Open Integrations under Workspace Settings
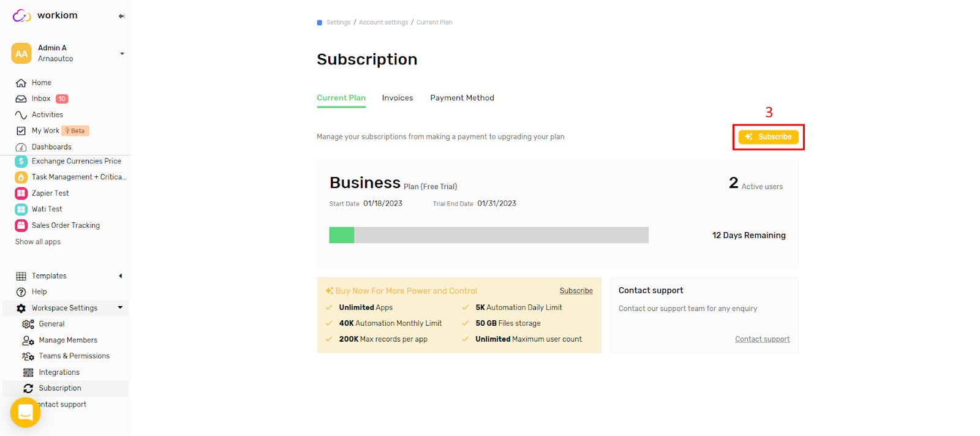This screenshot has width=980, height=436. pos(60,372)
